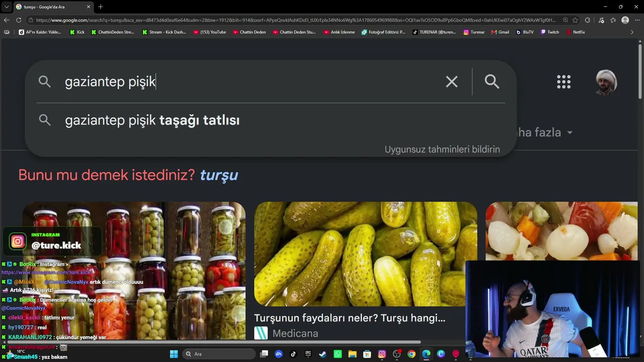Open the 'AP'nı Kaldır: Yükle...' bookmark

click(40, 32)
